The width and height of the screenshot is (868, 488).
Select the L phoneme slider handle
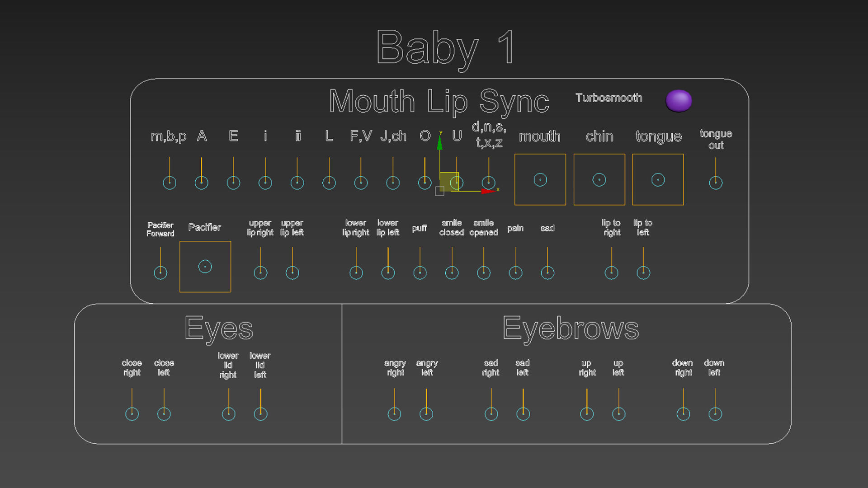tap(329, 183)
